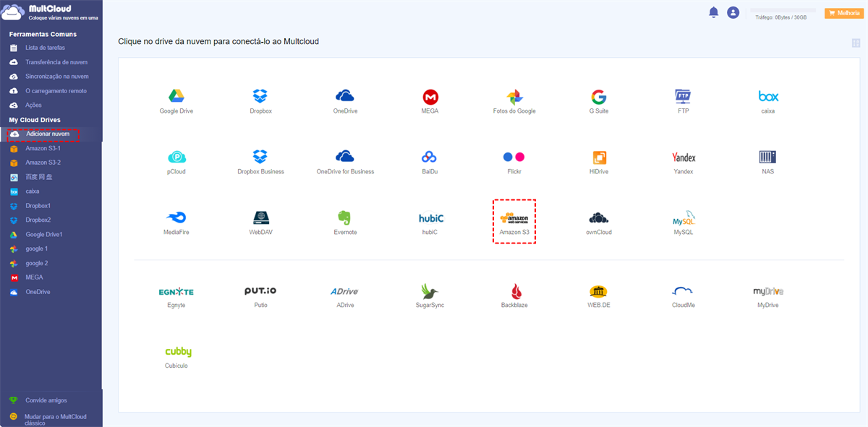This screenshot has width=868, height=427.
Task: Add the CloudMe drive
Action: pos(684,296)
